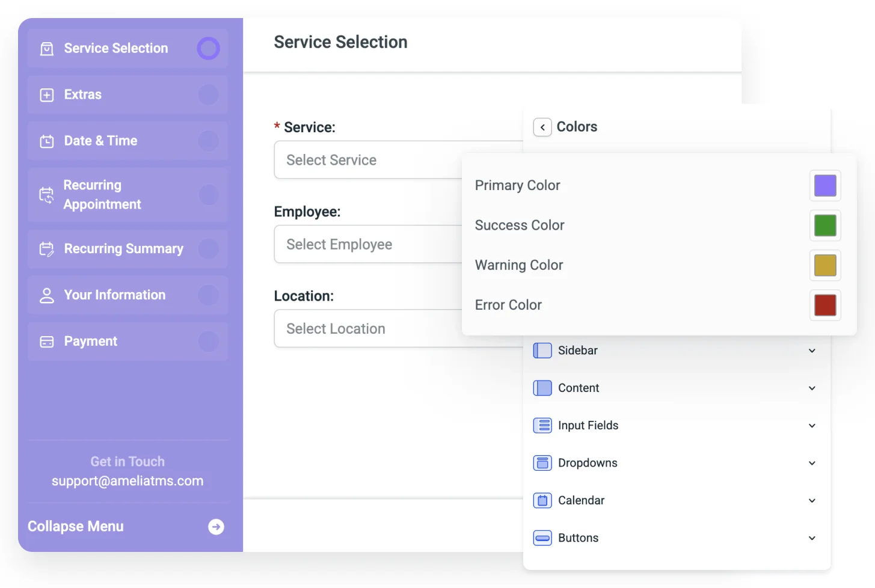Open the Select Service dropdown
The height and width of the screenshot is (588, 875).
[368, 160]
